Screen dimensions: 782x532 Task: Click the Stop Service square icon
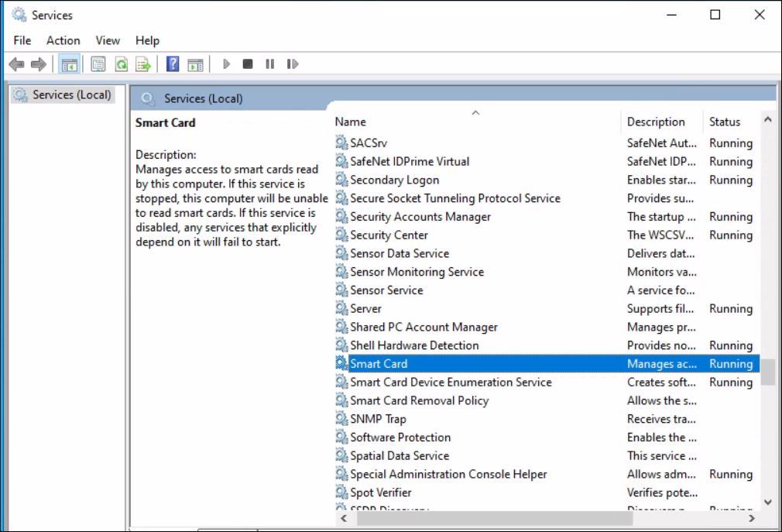[x=247, y=63]
